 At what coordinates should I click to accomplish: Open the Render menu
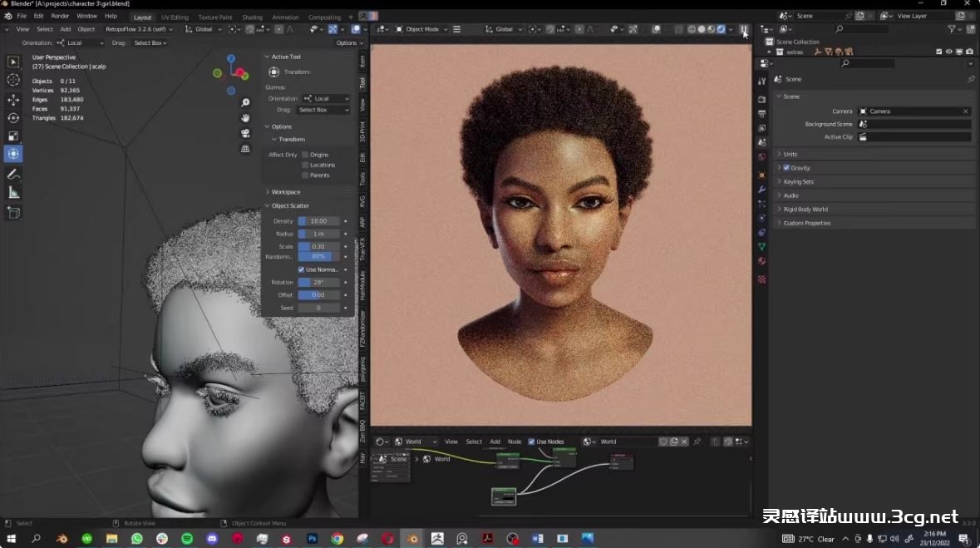point(60,16)
